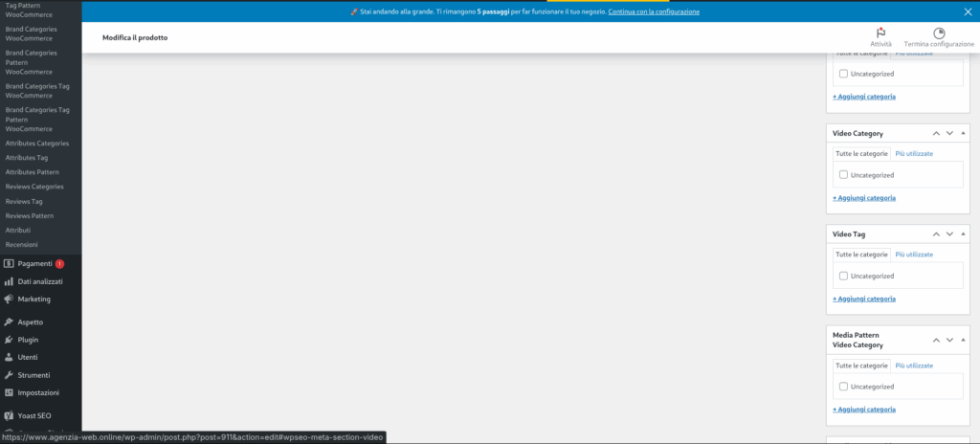980x444 pixels.
Task: Click the Plugin plug icon
Action: click(x=9, y=340)
